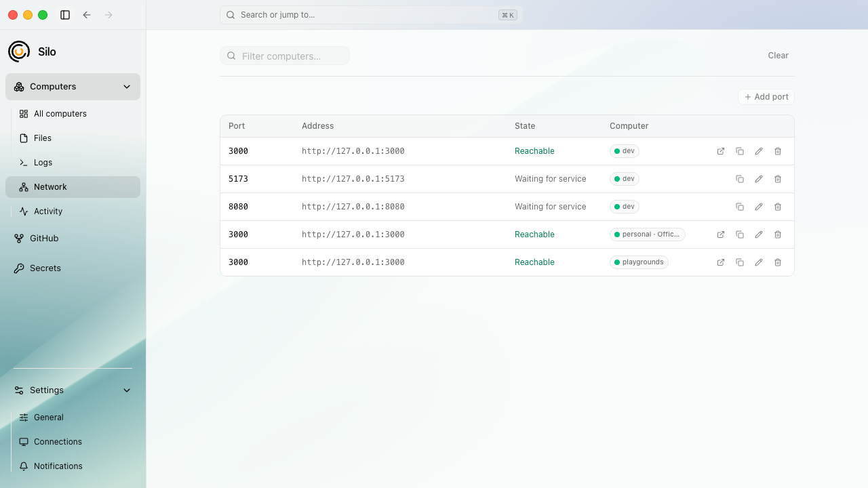Delete the port 8080 entry
Viewport: 868px width, 488px height.
(x=778, y=207)
